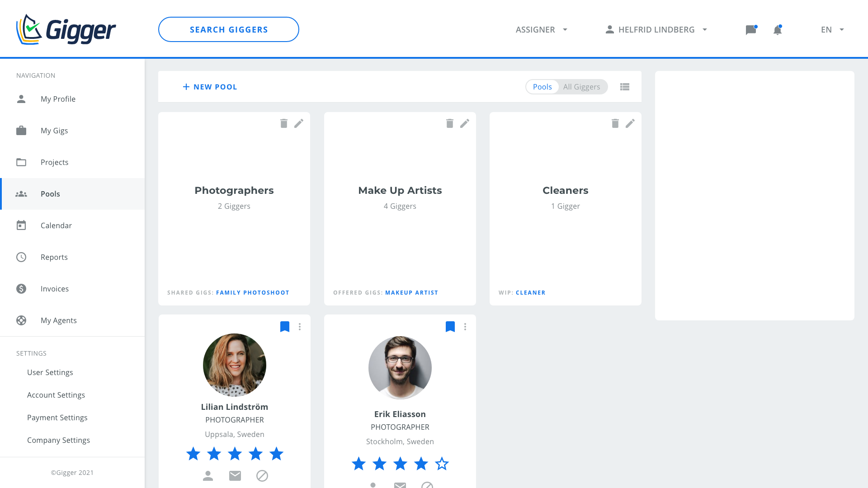The image size is (868, 488).
Task: Click the My Profile person icon in sidebar
Action: click(x=21, y=99)
